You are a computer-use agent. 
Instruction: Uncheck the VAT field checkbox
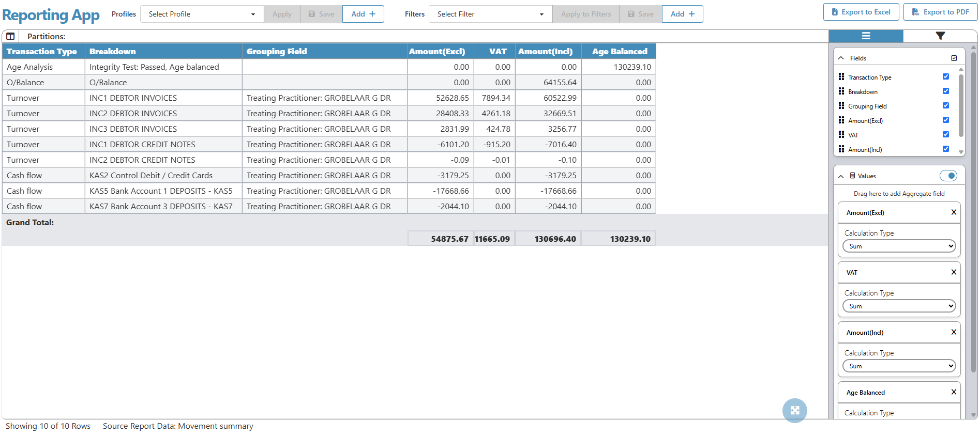tap(946, 134)
